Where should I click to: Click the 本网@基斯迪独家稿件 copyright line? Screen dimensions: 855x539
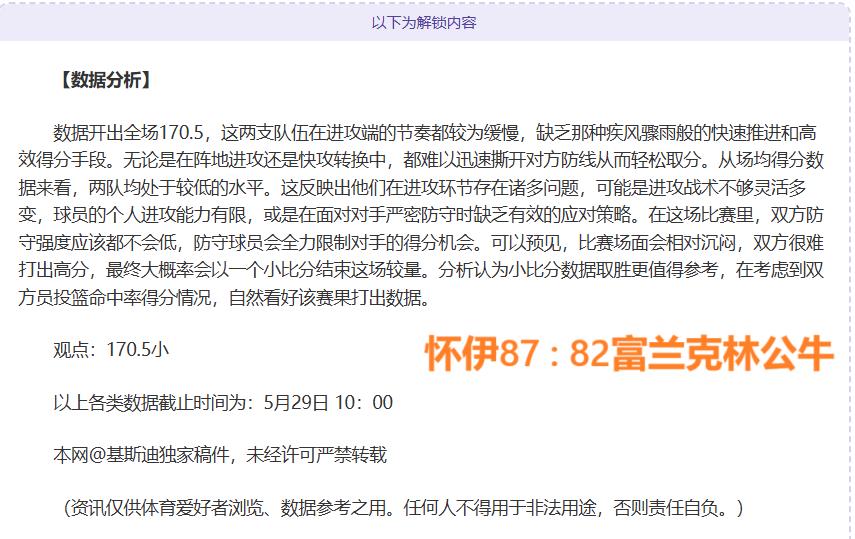tap(220, 455)
